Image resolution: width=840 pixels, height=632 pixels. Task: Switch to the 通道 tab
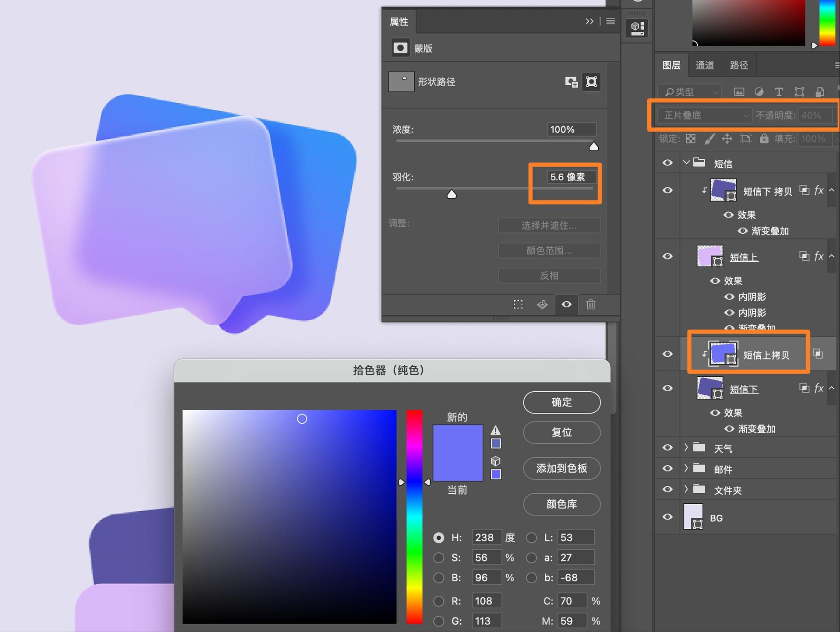(x=704, y=65)
